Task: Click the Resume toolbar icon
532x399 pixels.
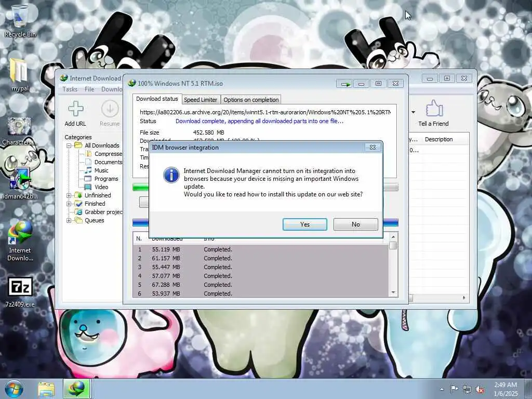Action: [x=110, y=109]
